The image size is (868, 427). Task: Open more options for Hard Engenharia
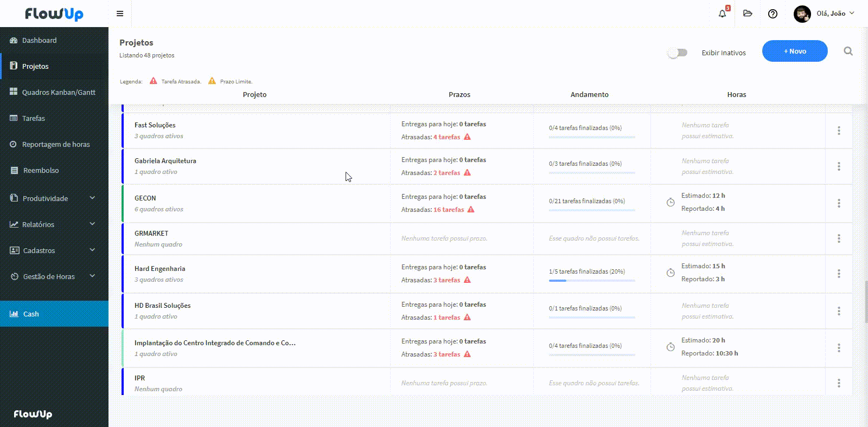839,274
